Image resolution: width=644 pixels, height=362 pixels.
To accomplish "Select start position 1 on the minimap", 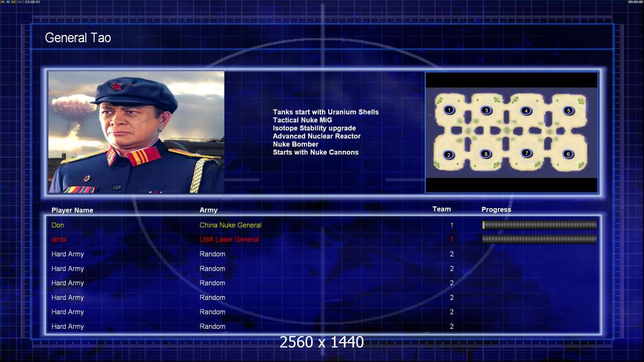I will (x=449, y=110).
